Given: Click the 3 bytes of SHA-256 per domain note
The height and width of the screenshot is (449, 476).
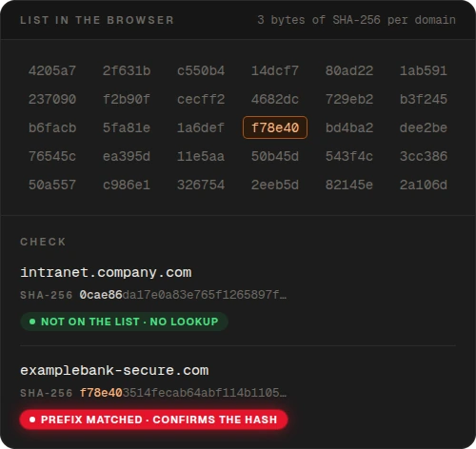Looking at the screenshot, I should (x=356, y=20).
